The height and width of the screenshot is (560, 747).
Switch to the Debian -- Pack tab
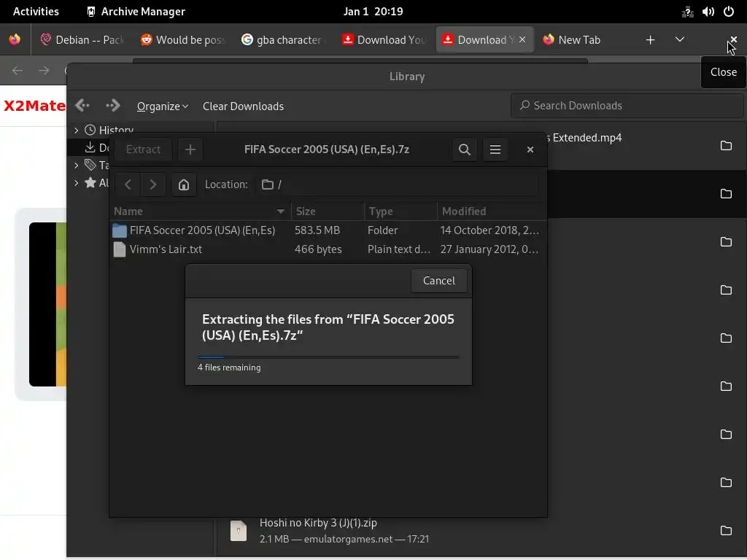coord(82,40)
